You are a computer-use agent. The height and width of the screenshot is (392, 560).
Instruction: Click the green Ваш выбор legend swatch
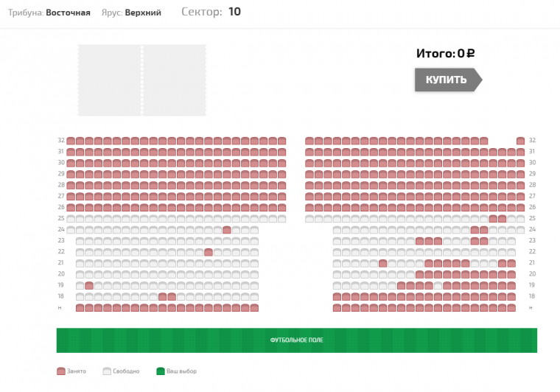click(x=160, y=371)
